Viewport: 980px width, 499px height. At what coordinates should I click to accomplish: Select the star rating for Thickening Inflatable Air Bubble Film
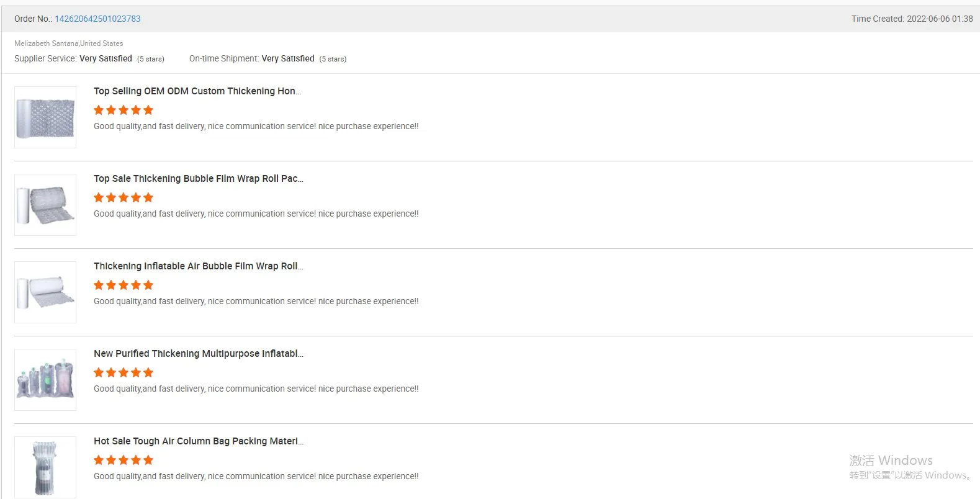[x=124, y=285]
